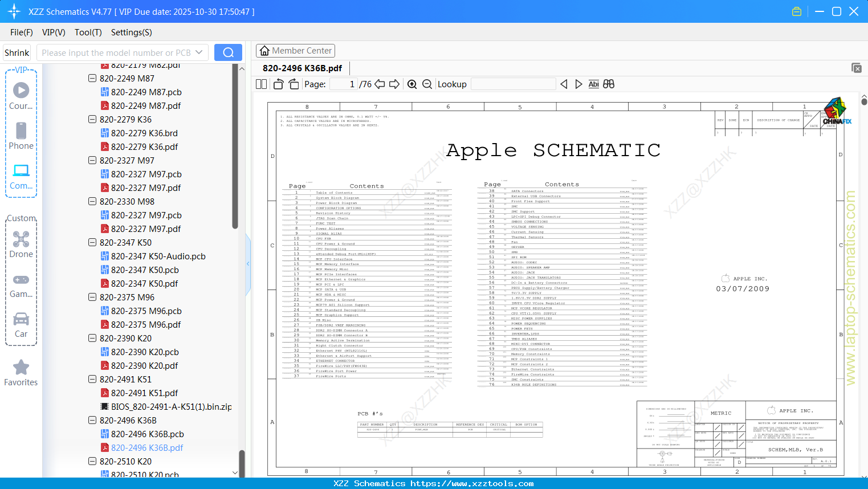Open the Phone category in sidebar
This screenshot has height=489, width=868.
(x=21, y=136)
